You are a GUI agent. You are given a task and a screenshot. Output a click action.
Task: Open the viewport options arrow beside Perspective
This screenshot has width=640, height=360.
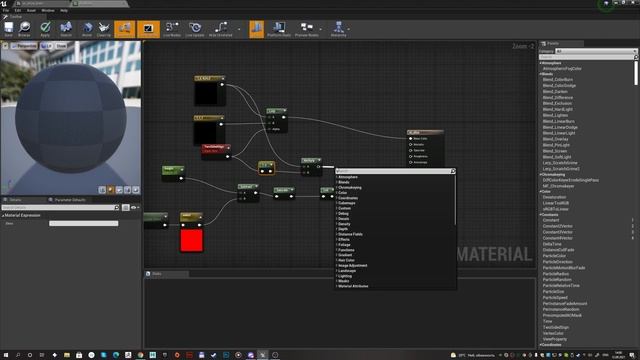[x=5, y=46]
